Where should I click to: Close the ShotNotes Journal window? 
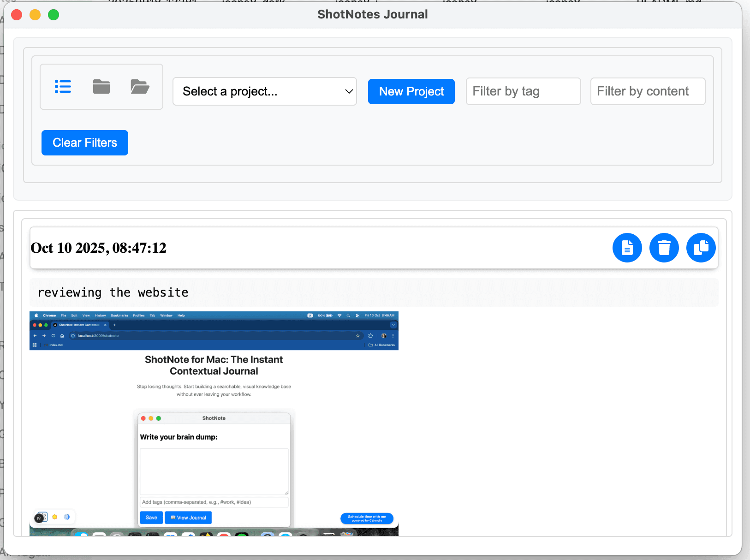(17, 15)
